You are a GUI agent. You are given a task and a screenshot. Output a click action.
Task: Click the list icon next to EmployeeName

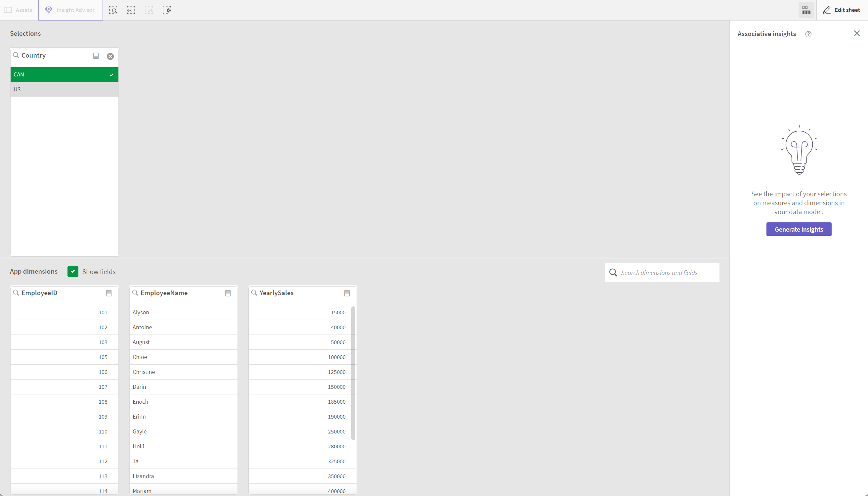(x=228, y=293)
